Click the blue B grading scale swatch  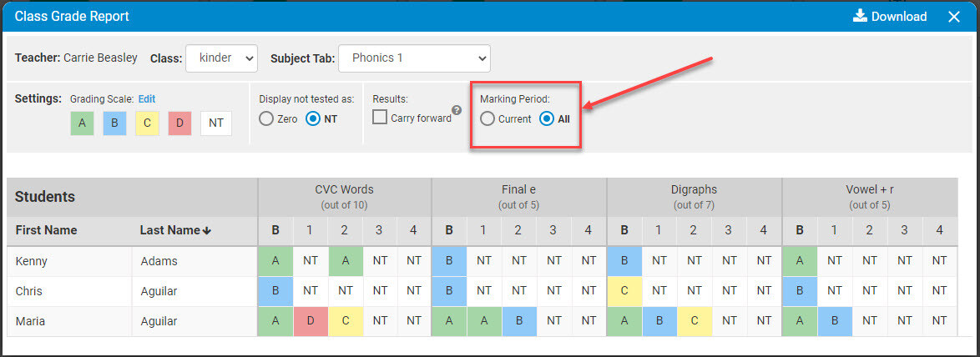tap(114, 123)
